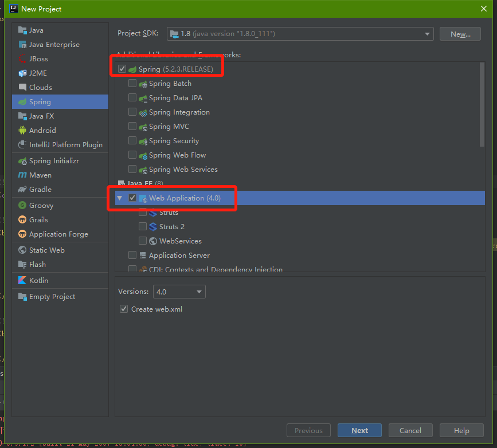Click the Struts 2 framework icon
The image size is (497, 448).
pyautogui.click(x=153, y=227)
